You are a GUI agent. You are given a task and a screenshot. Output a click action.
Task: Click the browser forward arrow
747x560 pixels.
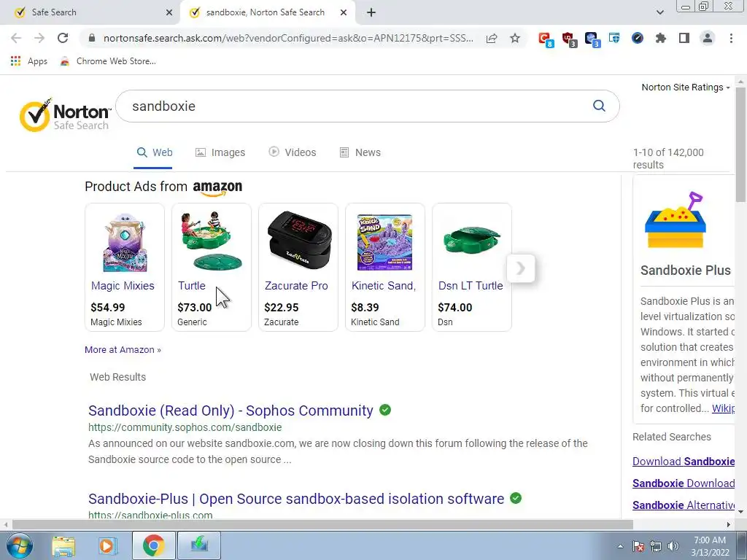pyautogui.click(x=39, y=38)
